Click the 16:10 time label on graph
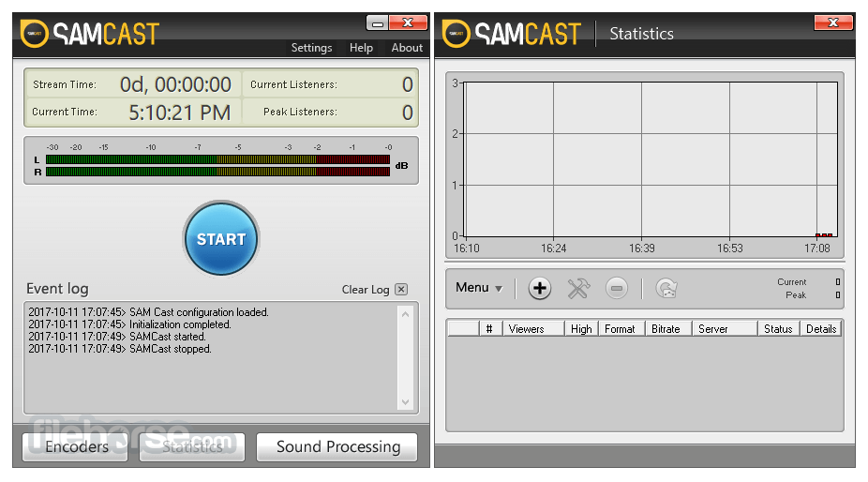The width and height of the screenshot is (868, 482). point(467,249)
